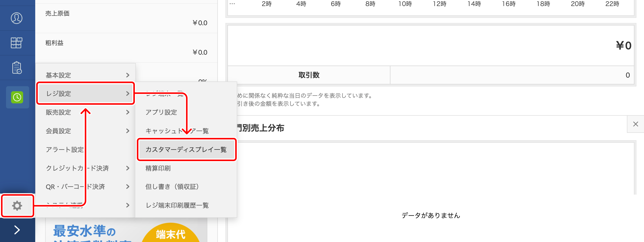Select the green clock history icon
Viewport: 644px width, 242px height.
pos(17,97)
